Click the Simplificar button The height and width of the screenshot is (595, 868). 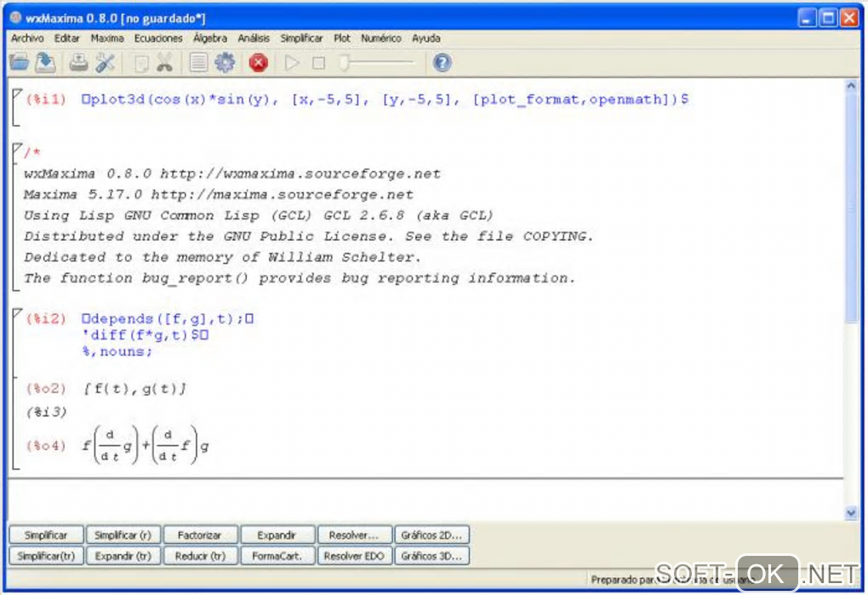(x=46, y=535)
